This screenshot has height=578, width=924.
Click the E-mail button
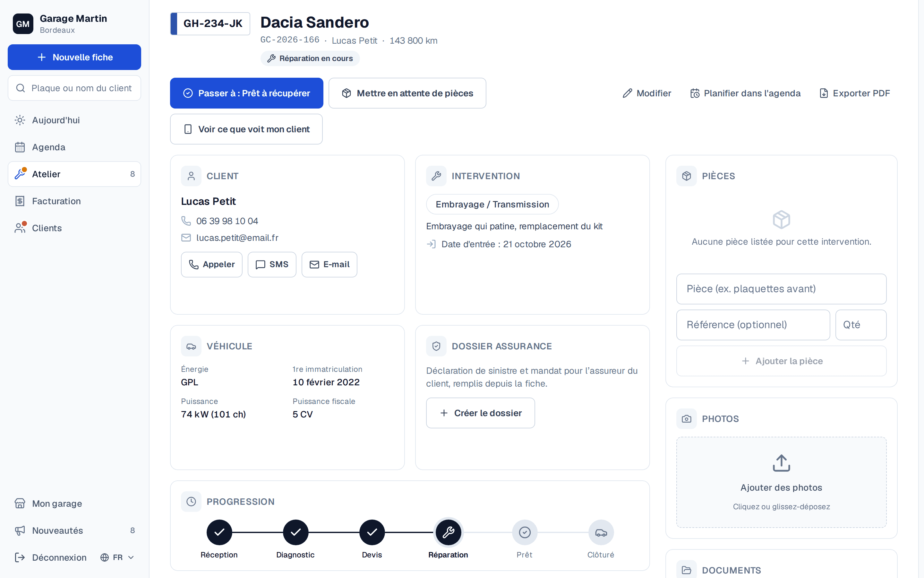pyautogui.click(x=329, y=265)
